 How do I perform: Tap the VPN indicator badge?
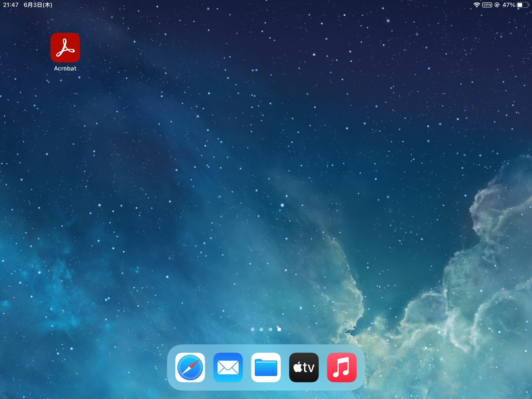[x=487, y=5]
